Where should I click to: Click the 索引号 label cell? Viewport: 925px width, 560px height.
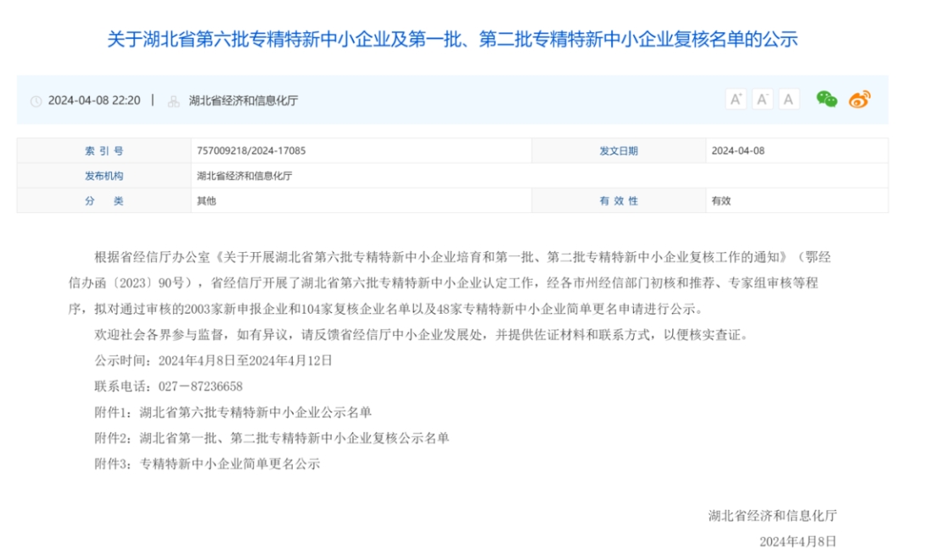(104, 151)
